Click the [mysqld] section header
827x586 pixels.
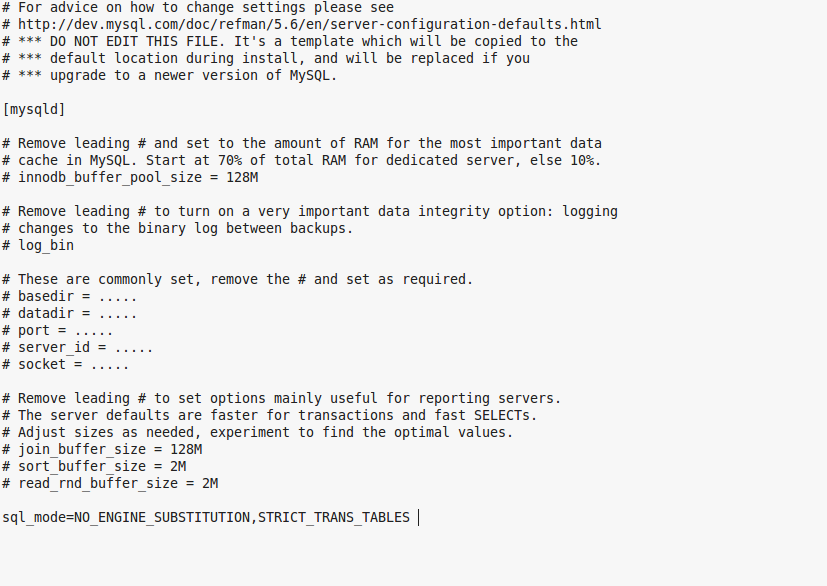[x=35, y=109]
